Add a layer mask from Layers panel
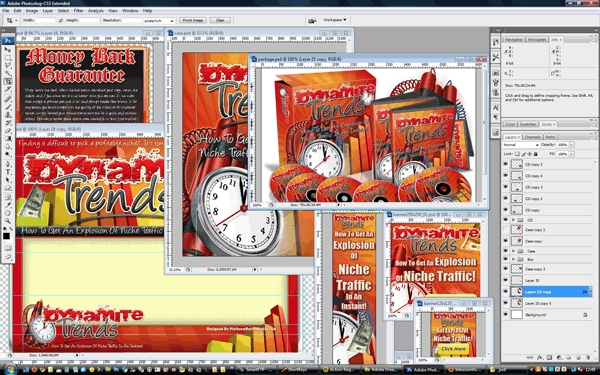600x375 pixels. point(549,358)
